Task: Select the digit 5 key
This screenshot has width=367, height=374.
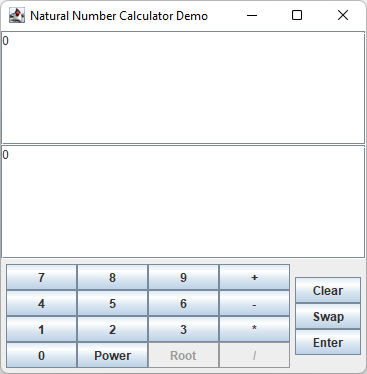Action: point(113,303)
